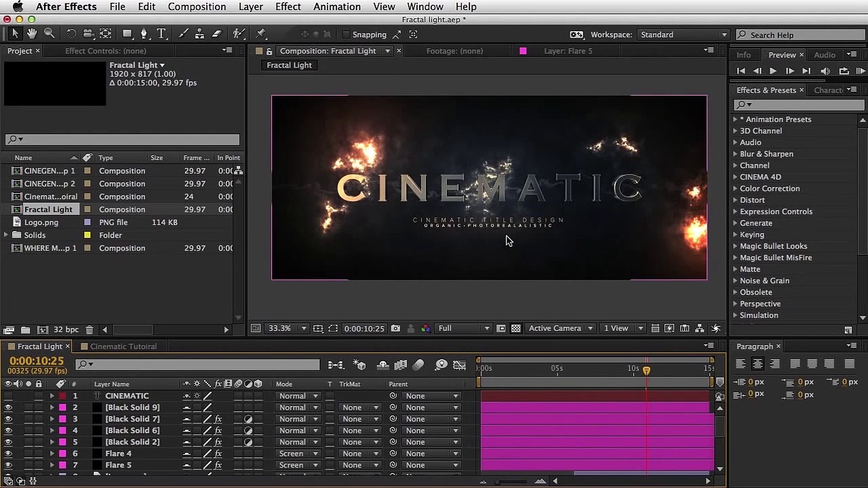Select the Pan Behind anchor point tool
868x488 pixels.
coord(106,33)
